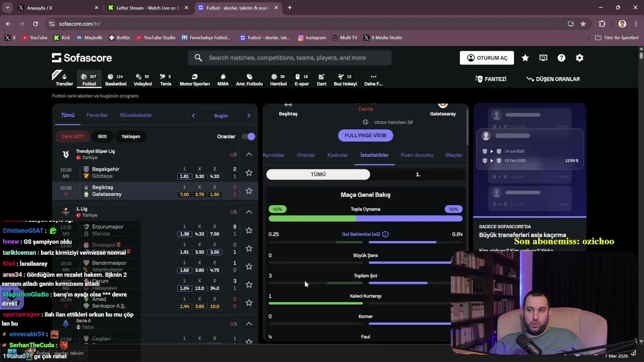Filter by Canlı (327) matches
This screenshot has width=644, height=362.
[x=72, y=136]
